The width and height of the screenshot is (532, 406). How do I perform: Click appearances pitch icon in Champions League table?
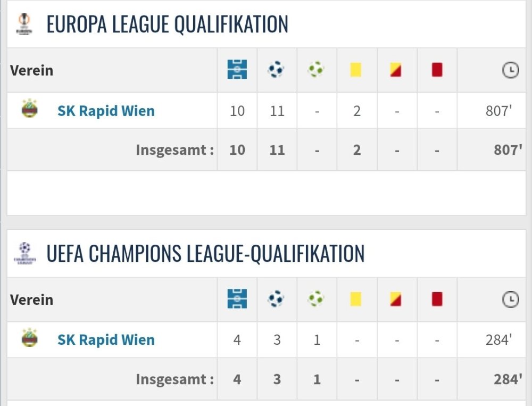[237, 299]
